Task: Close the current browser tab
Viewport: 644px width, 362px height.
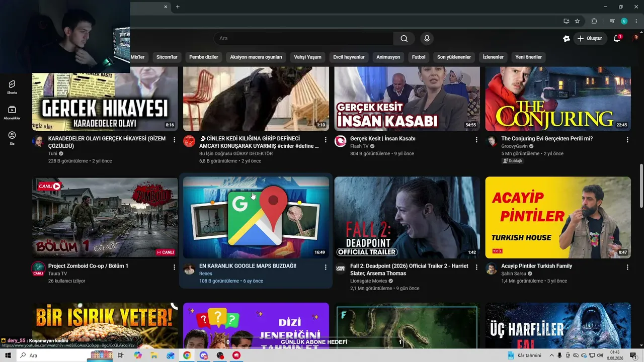Action: pos(166,7)
